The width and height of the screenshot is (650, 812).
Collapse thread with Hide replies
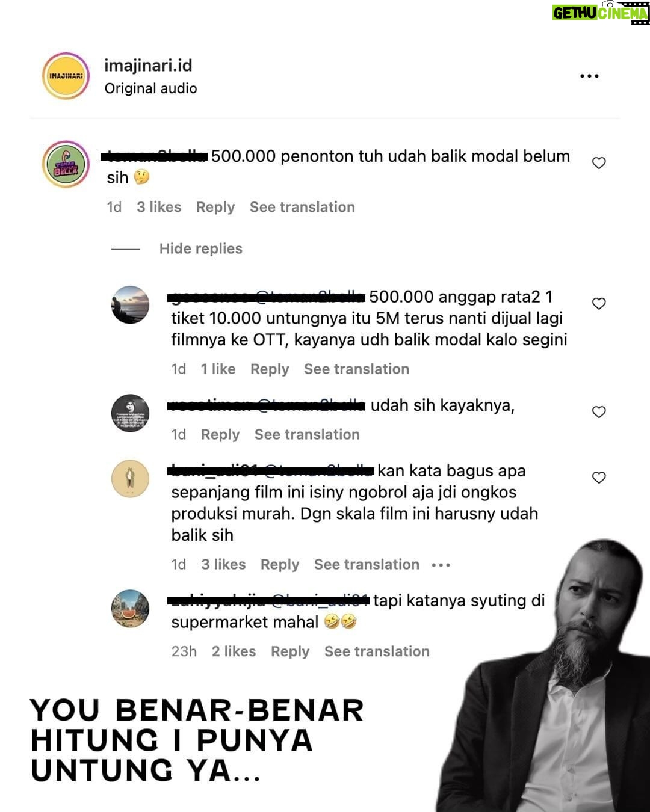pyautogui.click(x=200, y=248)
